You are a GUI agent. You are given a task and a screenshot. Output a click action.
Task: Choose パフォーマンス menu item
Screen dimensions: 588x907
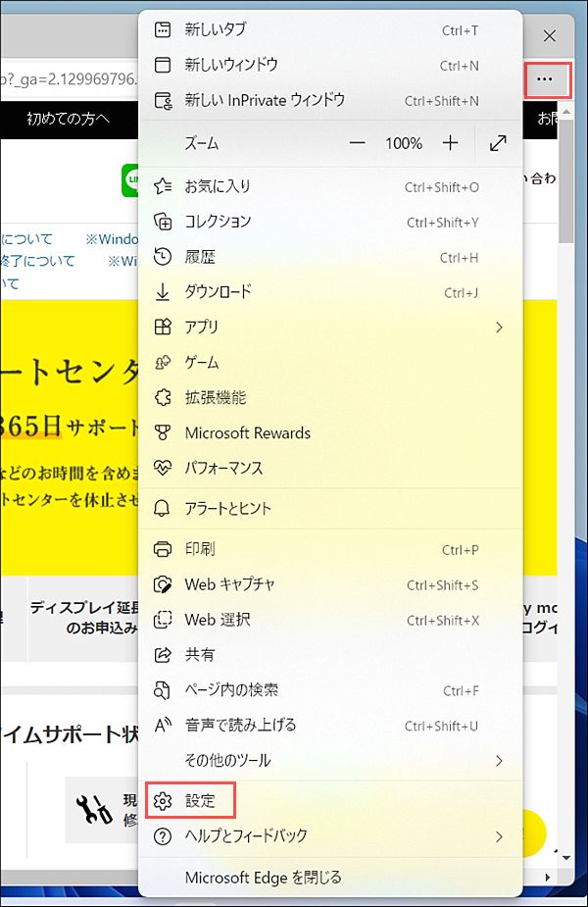[330, 468]
